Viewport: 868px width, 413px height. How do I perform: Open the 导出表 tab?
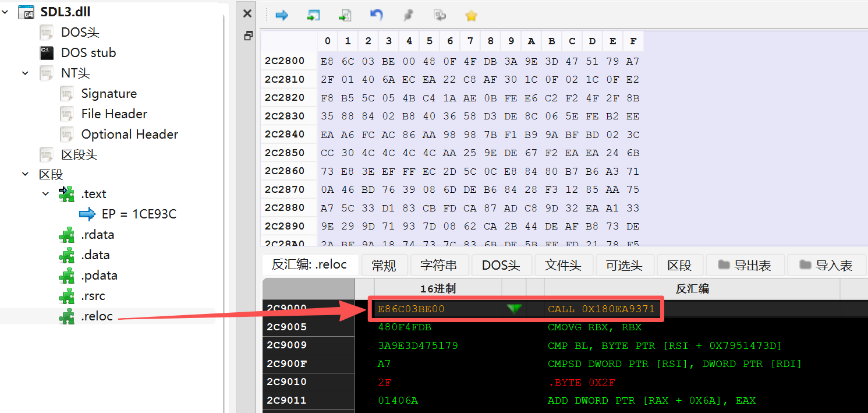coord(745,266)
